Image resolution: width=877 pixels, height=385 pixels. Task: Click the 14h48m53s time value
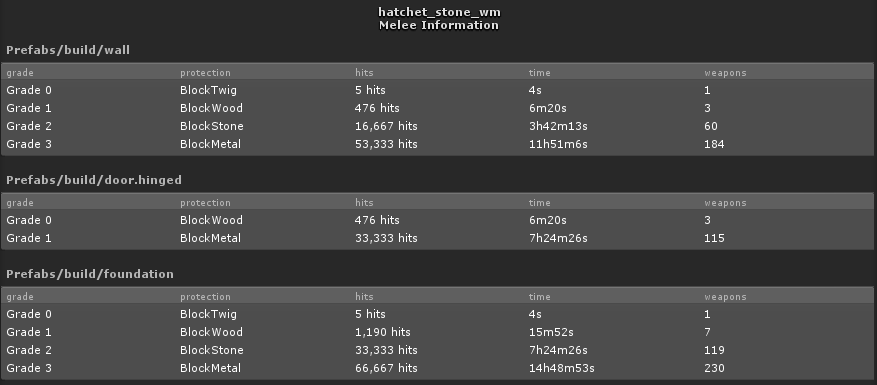pos(562,368)
